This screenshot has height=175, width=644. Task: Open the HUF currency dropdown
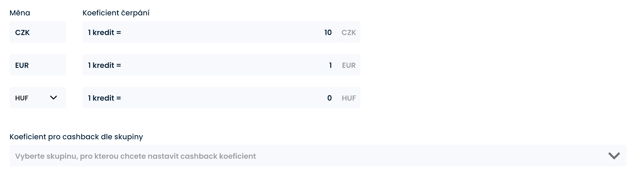pyautogui.click(x=38, y=98)
